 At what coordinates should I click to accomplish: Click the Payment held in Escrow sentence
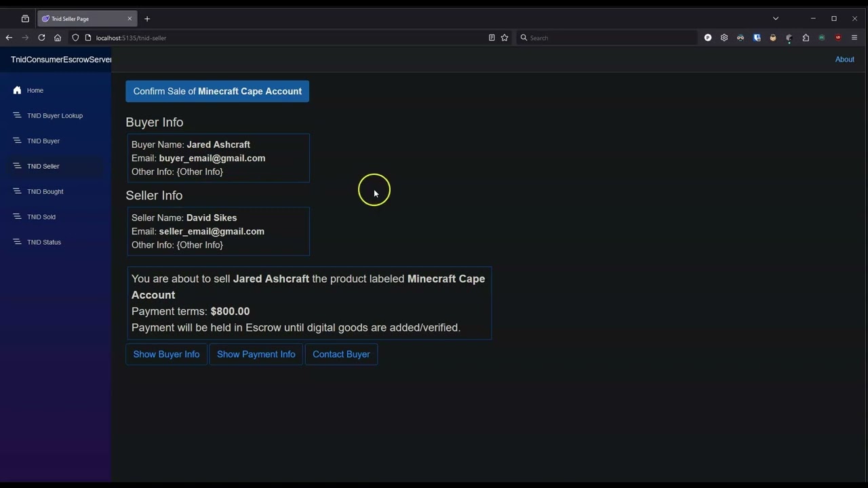296,327
